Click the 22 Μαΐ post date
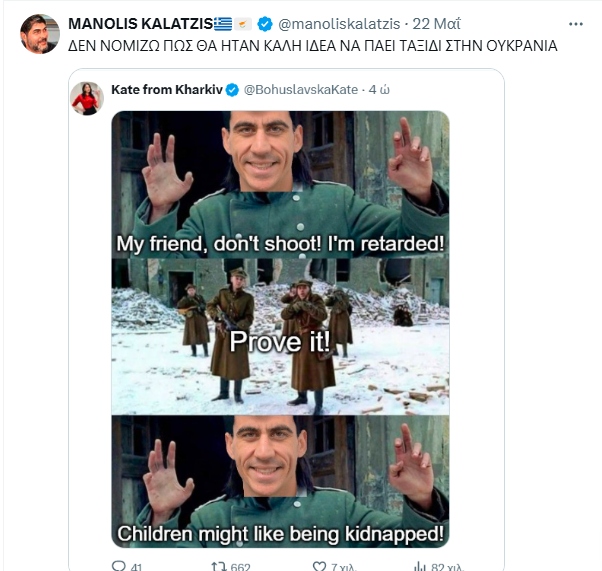Screen dimensions: 602x571 pyautogui.click(x=436, y=24)
